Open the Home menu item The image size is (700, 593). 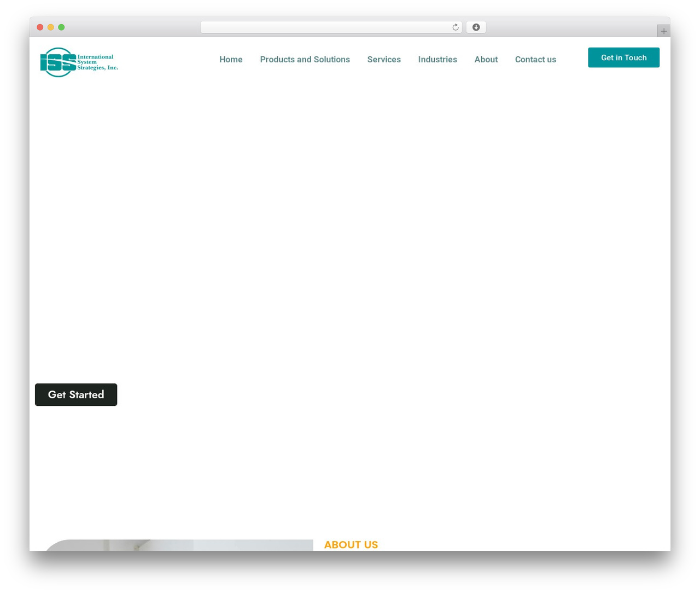coord(231,60)
